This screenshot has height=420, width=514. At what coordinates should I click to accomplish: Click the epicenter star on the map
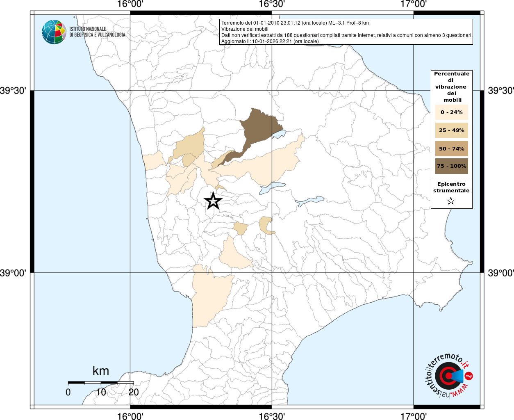point(213,201)
